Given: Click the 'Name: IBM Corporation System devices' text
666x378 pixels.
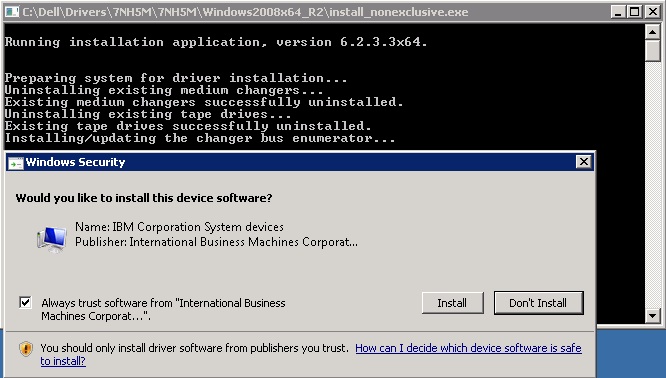Looking at the screenshot, I should [x=179, y=227].
